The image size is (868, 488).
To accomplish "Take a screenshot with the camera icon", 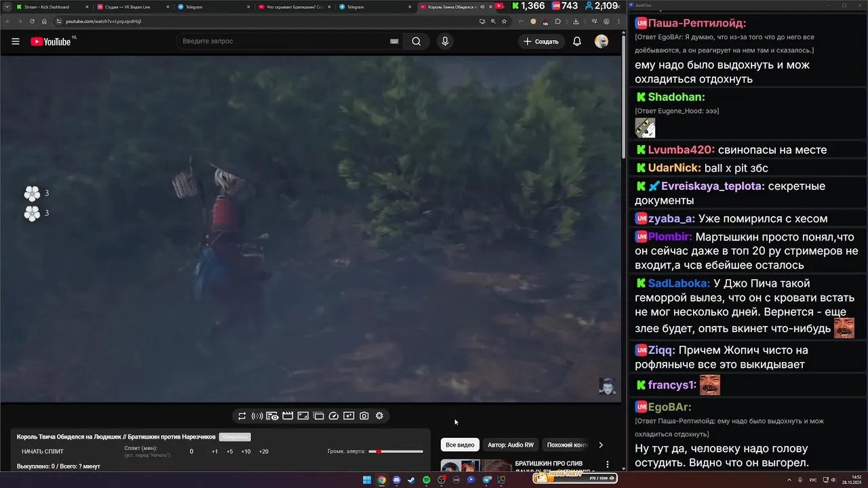I will click(x=364, y=416).
